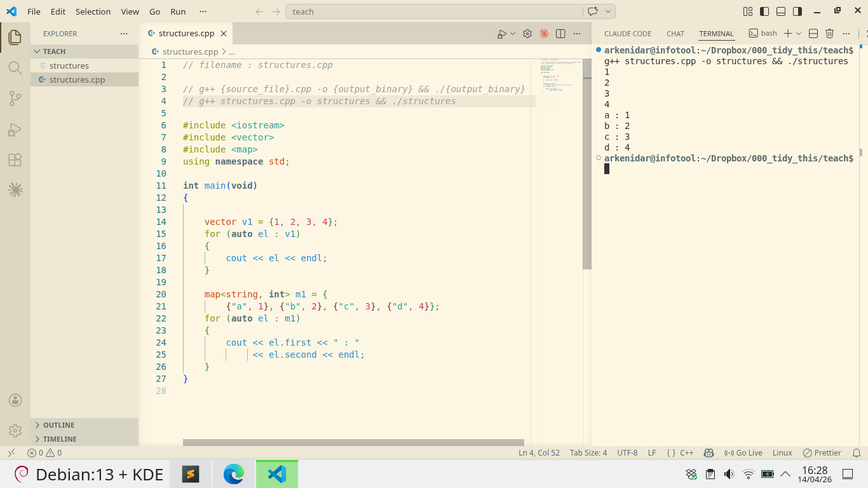Toggle the primary side bar layout button
868x488 pixels.
(x=764, y=11)
